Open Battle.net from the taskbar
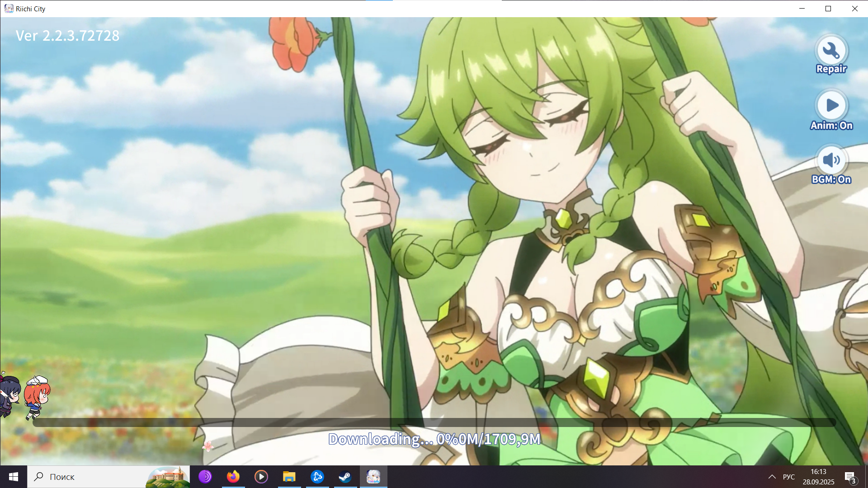 coord(317,477)
